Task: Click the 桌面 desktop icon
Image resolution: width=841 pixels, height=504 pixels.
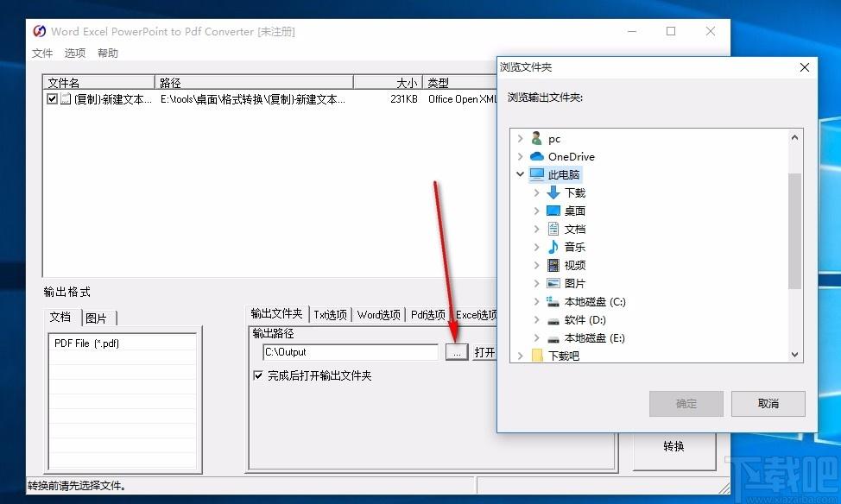Action: 553,211
